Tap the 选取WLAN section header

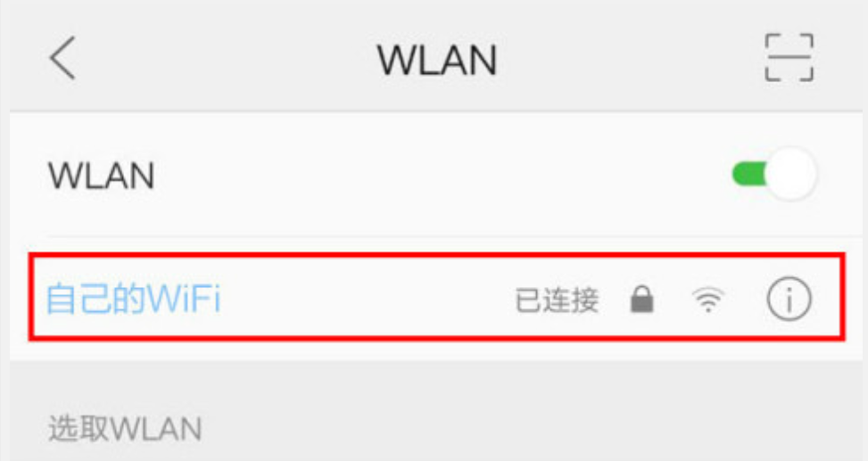coord(125,429)
